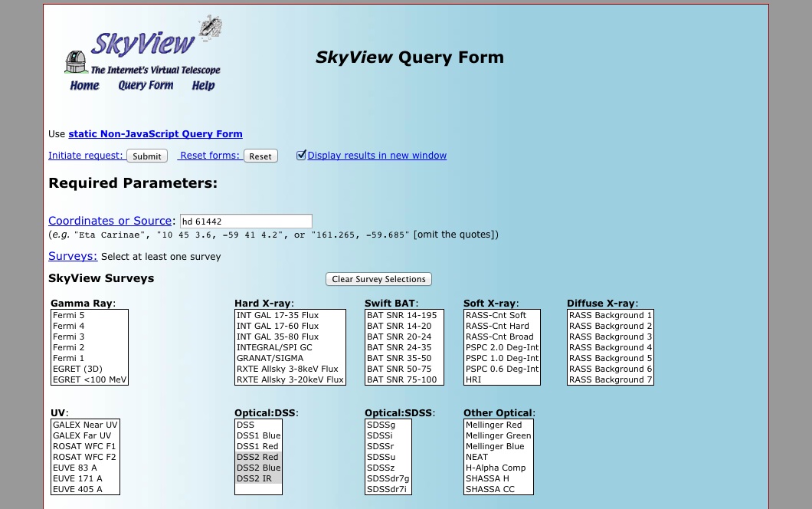Select Fermi 3 survey
Viewport: 812px width, 509px height.
90,337
